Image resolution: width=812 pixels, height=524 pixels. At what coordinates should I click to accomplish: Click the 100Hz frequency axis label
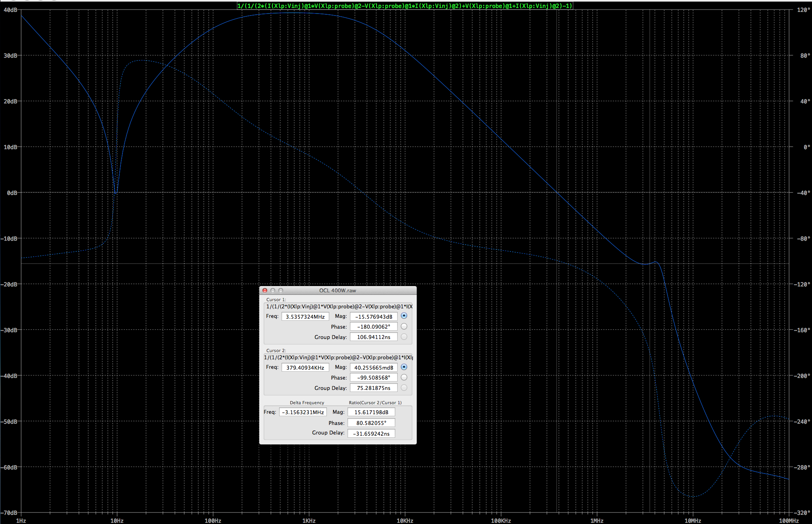pos(213,520)
